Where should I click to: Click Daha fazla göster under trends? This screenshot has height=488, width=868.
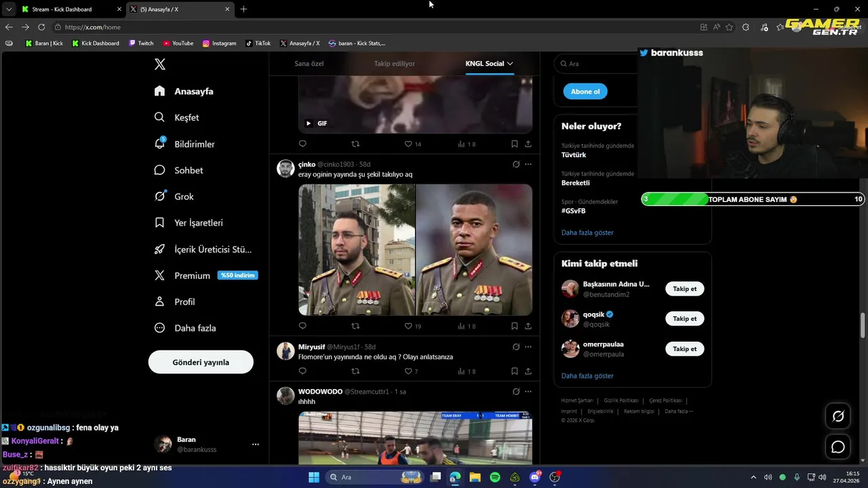pyautogui.click(x=587, y=232)
